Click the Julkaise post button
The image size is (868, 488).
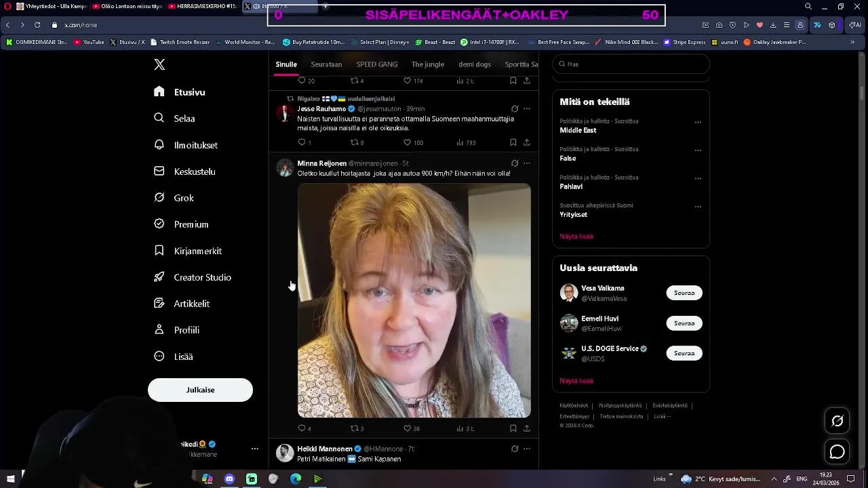click(200, 390)
